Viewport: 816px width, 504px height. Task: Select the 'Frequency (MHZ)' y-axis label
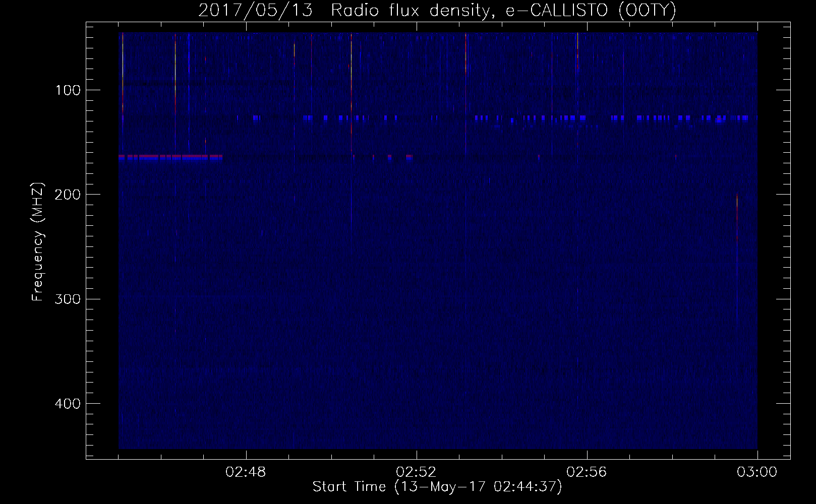38,242
